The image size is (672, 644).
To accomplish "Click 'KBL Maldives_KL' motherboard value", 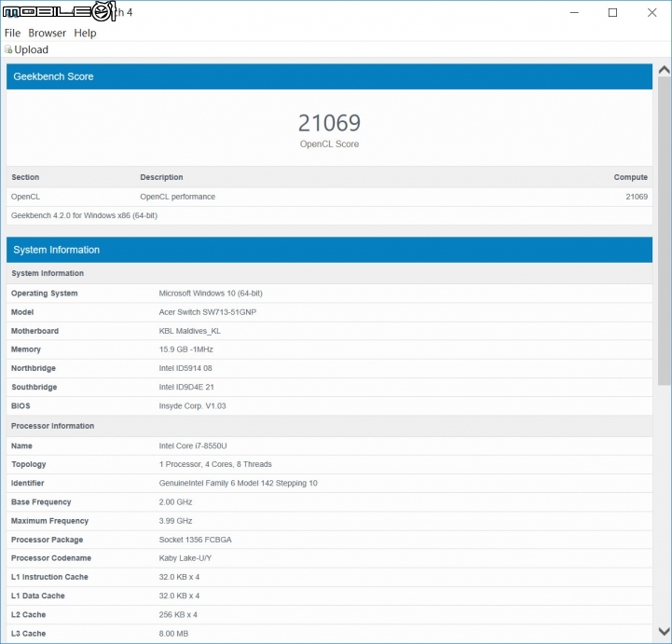I will pos(190,331).
